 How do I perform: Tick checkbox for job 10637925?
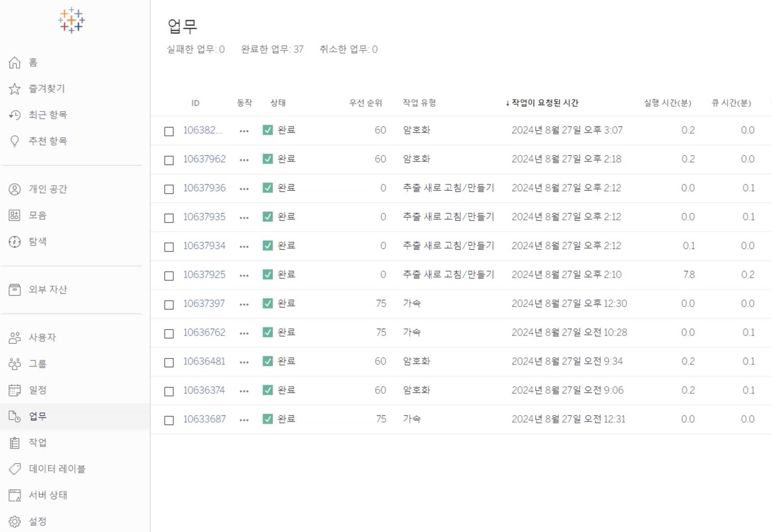click(x=169, y=276)
